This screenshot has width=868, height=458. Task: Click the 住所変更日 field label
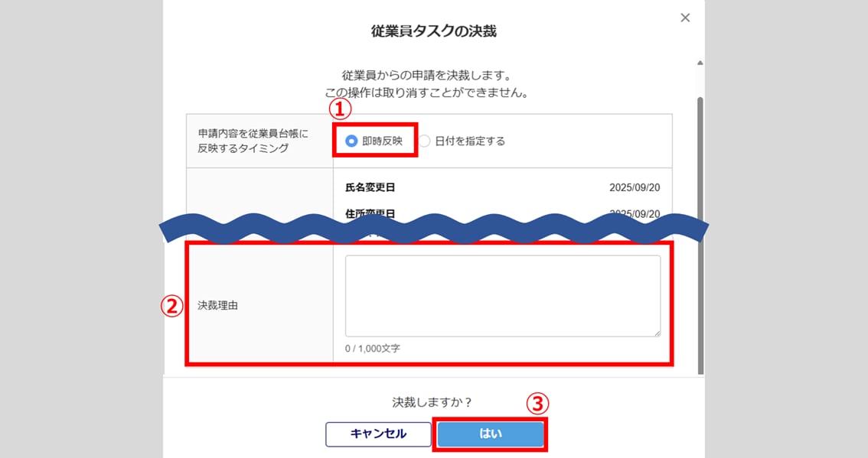click(x=370, y=213)
